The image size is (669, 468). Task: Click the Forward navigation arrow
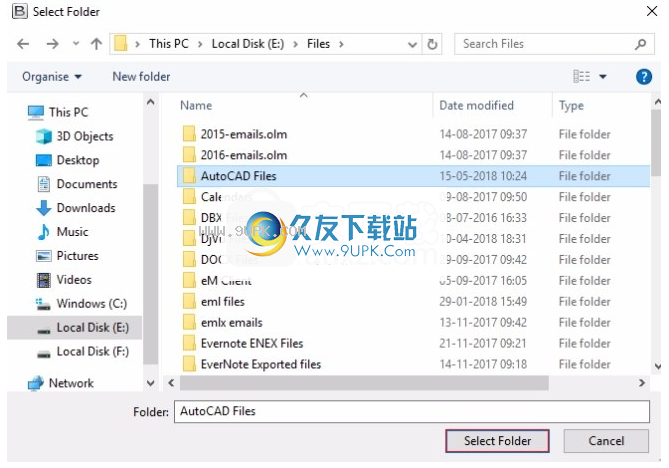pyautogui.click(x=52, y=44)
